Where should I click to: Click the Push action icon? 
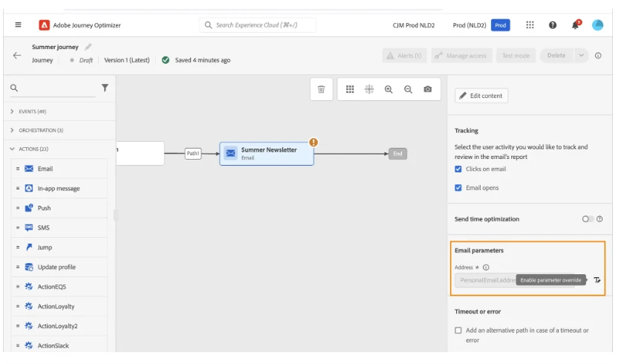(29, 208)
